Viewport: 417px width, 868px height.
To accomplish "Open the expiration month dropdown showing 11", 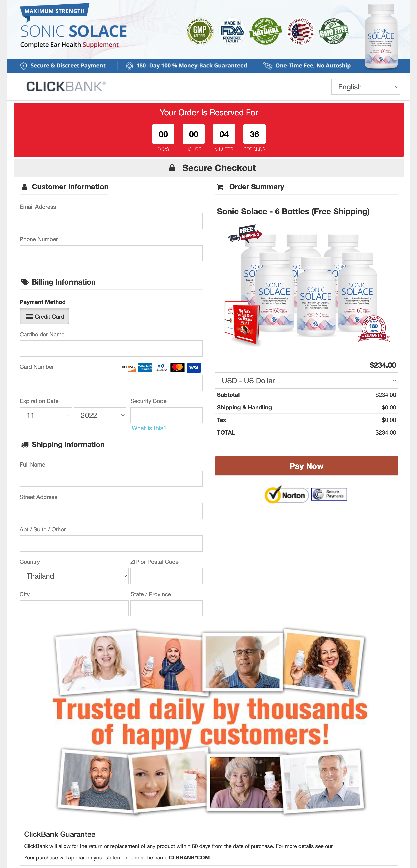I will coord(46,415).
